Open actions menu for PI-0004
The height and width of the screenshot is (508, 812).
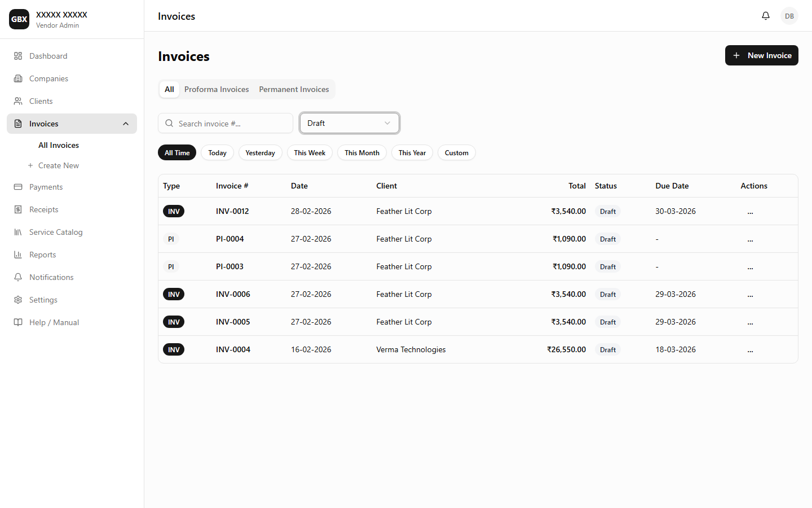[750, 239]
